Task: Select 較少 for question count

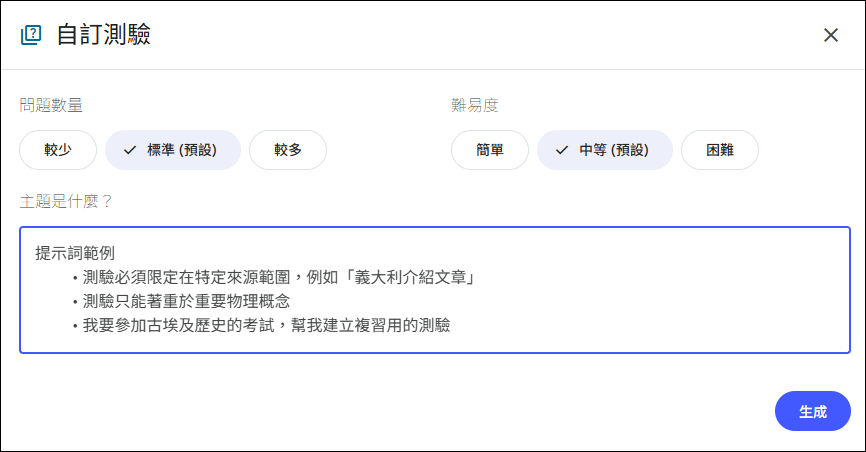Action: 58,150
